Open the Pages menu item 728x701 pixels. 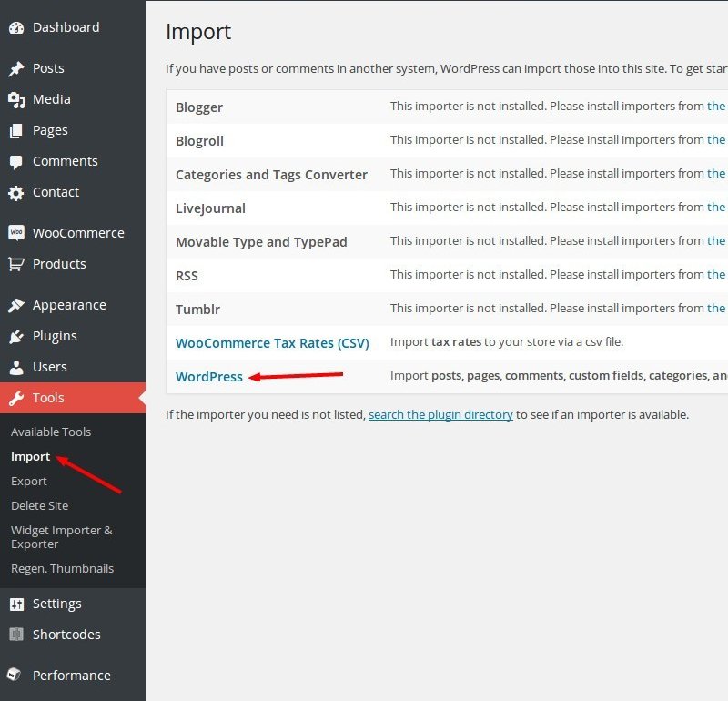click(50, 130)
